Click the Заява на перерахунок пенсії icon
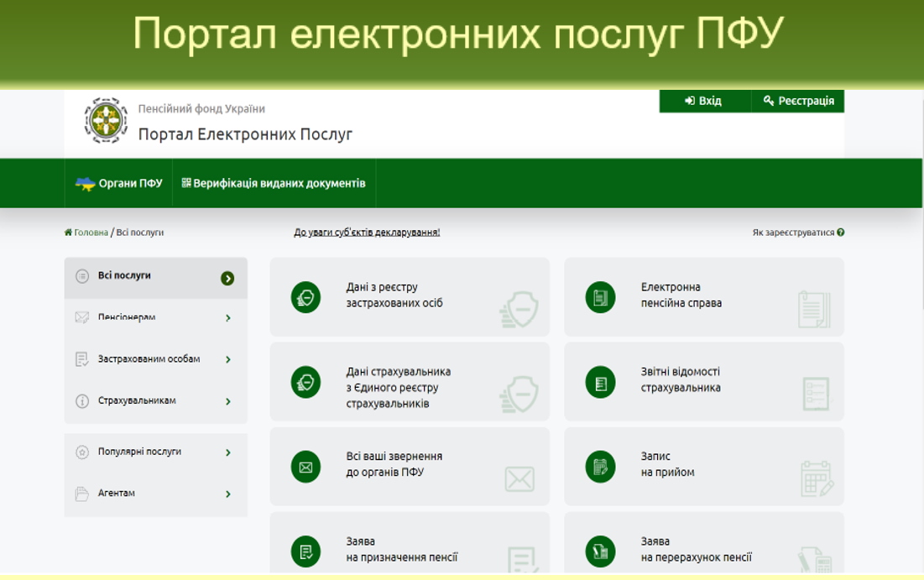The image size is (924, 580). click(600, 551)
